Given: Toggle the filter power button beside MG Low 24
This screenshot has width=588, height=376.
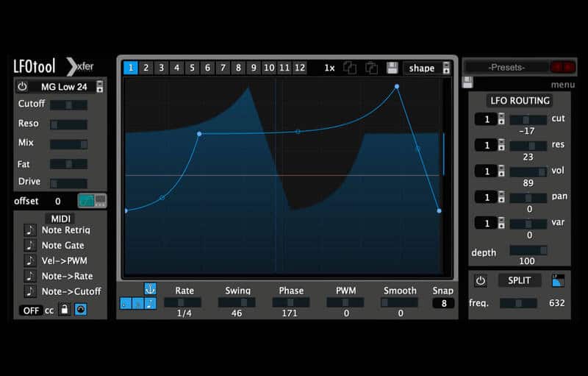Looking at the screenshot, I should pyautogui.click(x=23, y=87).
